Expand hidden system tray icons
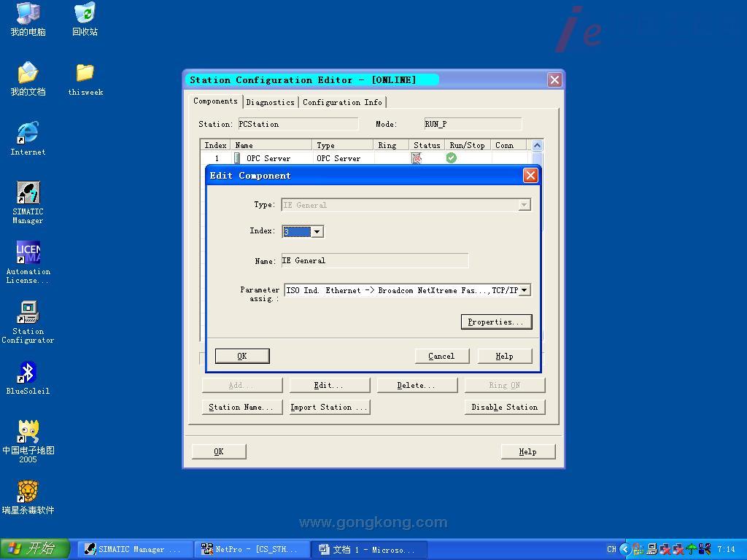Viewport: 747px width, 560px height. pos(625,549)
